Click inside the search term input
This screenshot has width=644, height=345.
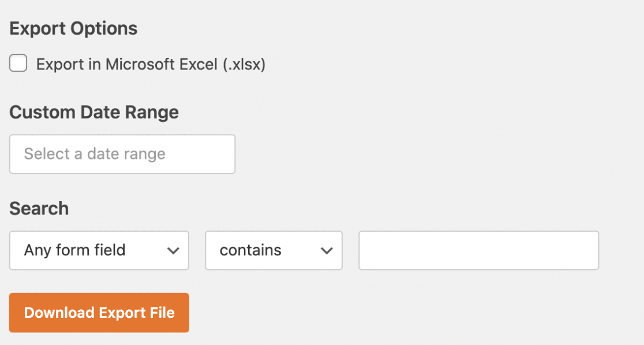[478, 250]
